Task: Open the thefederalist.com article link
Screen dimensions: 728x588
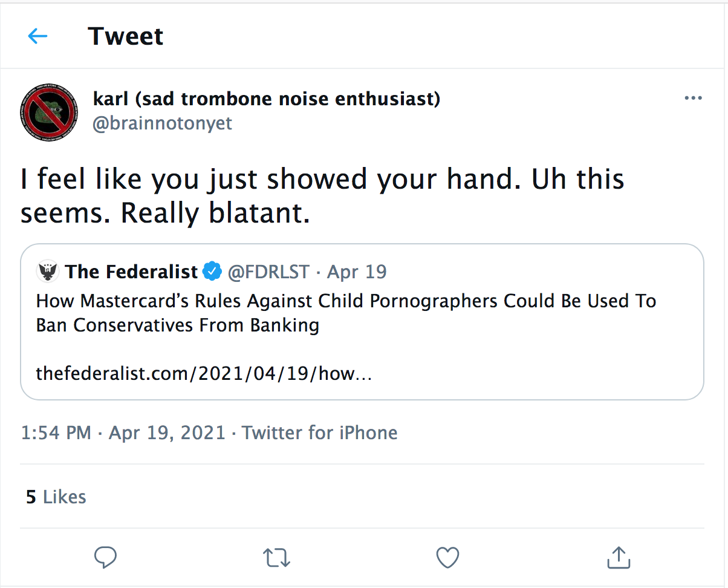Action: click(204, 373)
